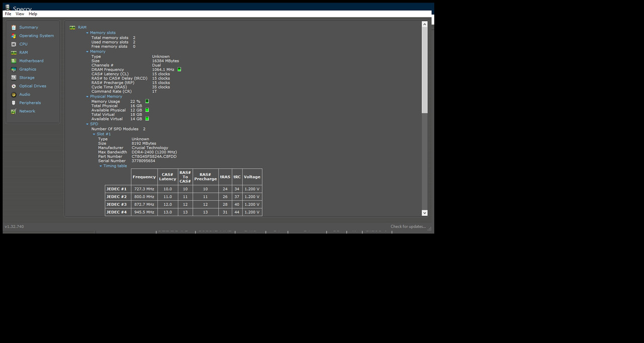Collapse the Slot #1 node
Image resolution: width=644 pixels, height=343 pixels.
[94, 134]
